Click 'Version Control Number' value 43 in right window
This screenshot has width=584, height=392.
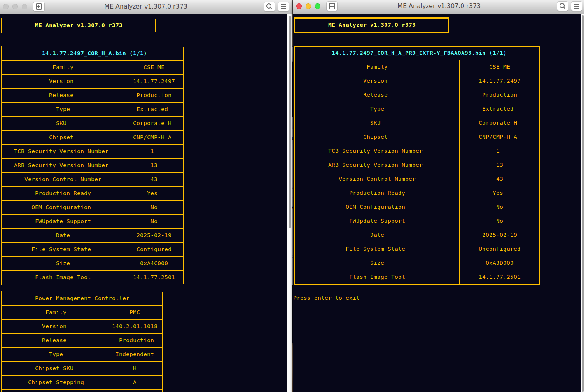pyautogui.click(x=500, y=179)
